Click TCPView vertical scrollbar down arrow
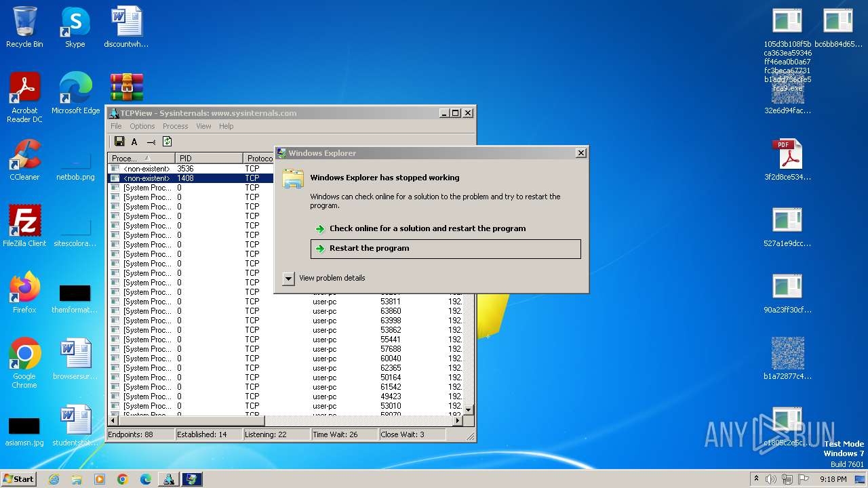The width and height of the screenshot is (868, 488). 468,410
